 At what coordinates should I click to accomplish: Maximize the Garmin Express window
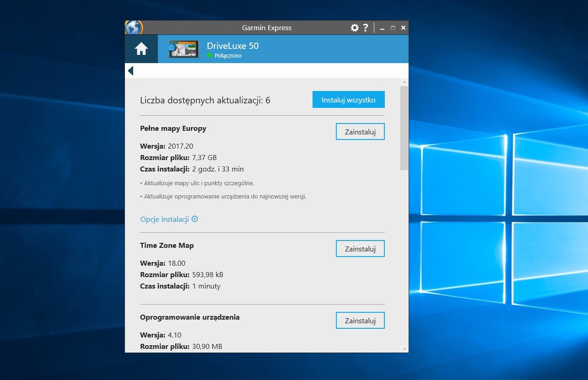click(393, 28)
